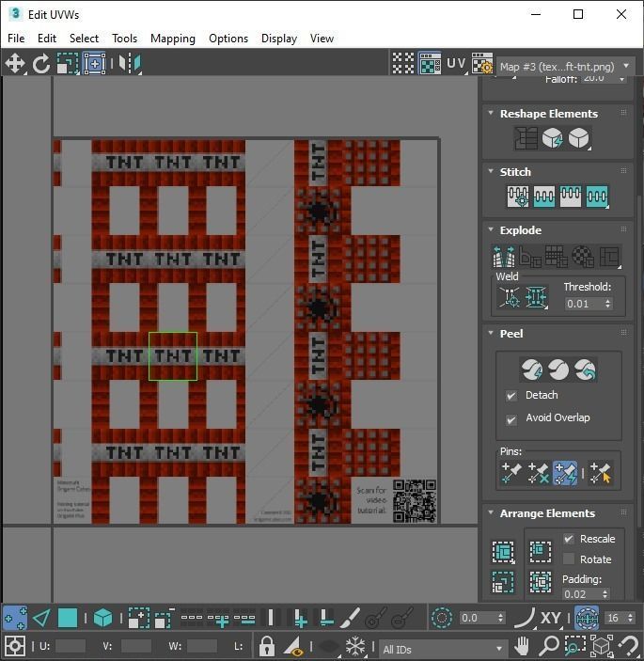Open the Map #3 texture dropdown
644x661 pixels.
click(566, 67)
